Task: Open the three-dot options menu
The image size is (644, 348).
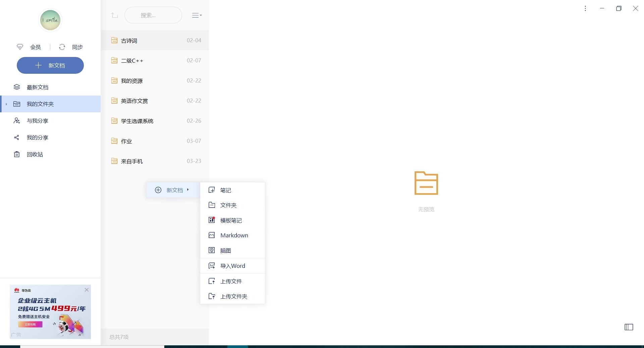Action: pyautogui.click(x=585, y=8)
